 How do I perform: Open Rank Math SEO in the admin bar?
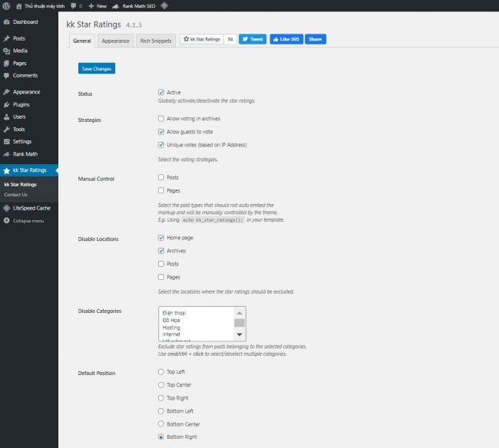click(x=134, y=5)
